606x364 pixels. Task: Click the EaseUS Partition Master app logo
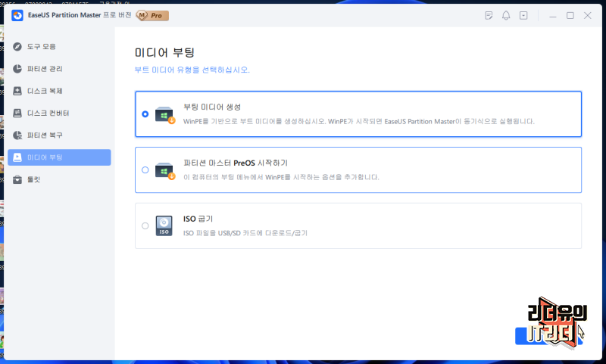pos(17,15)
